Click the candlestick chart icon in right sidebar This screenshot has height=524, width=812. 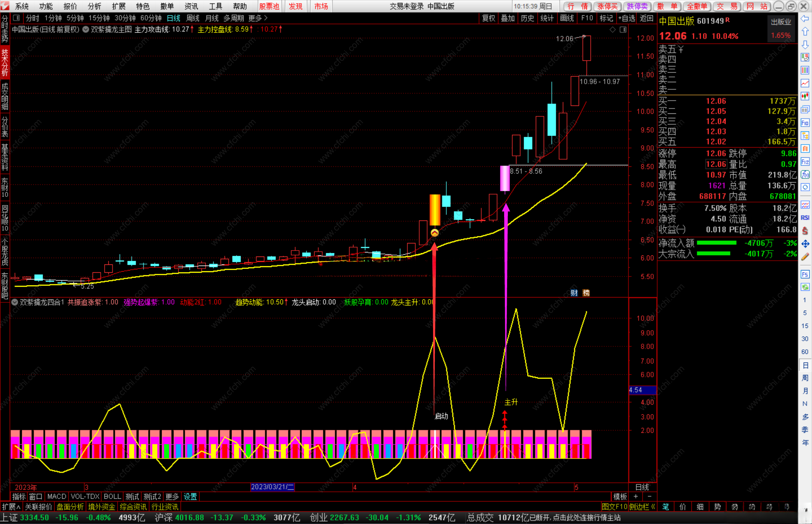pos(805,96)
